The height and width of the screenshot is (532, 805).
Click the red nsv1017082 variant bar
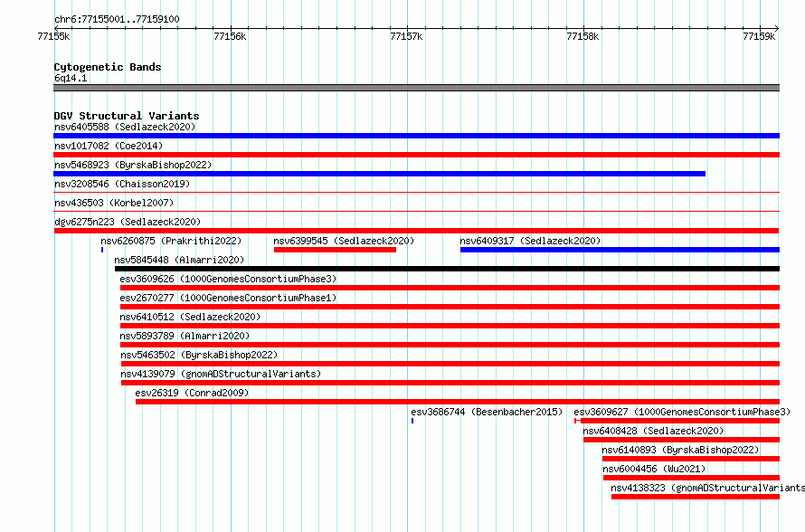(416, 155)
